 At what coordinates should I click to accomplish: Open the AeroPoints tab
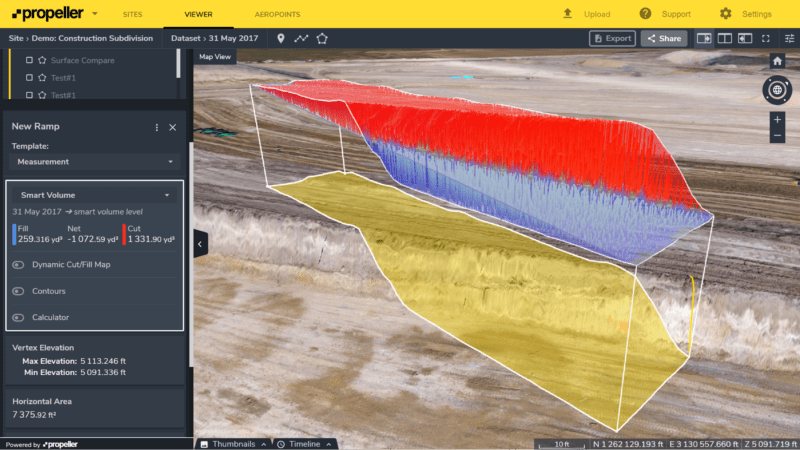click(278, 14)
